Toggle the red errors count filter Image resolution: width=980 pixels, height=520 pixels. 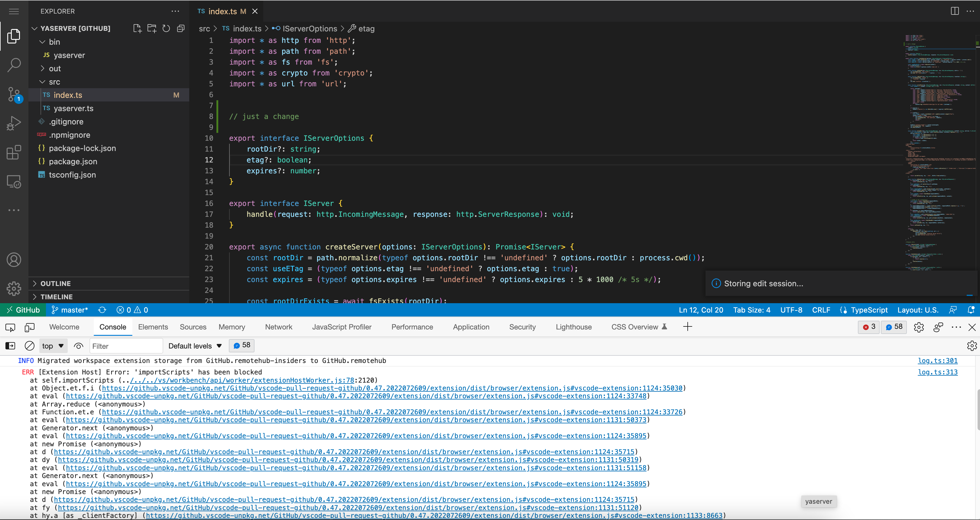point(868,326)
